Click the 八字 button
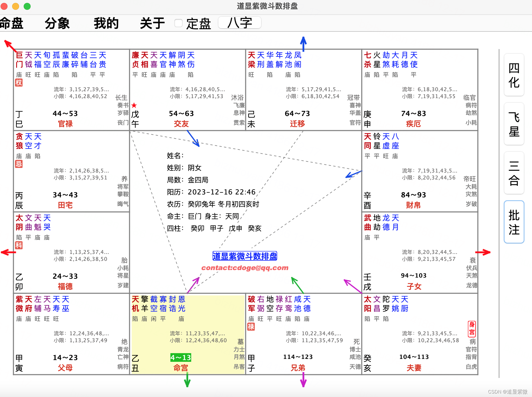Viewport: 532px width, 397px height. pyautogui.click(x=240, y=23)
